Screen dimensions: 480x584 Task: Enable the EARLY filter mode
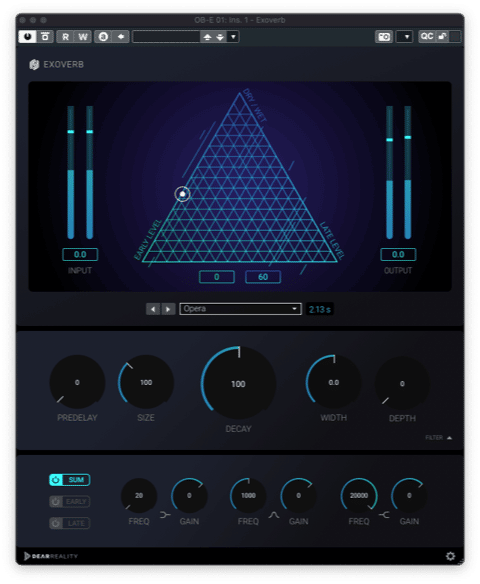click(x=70, y=502)
